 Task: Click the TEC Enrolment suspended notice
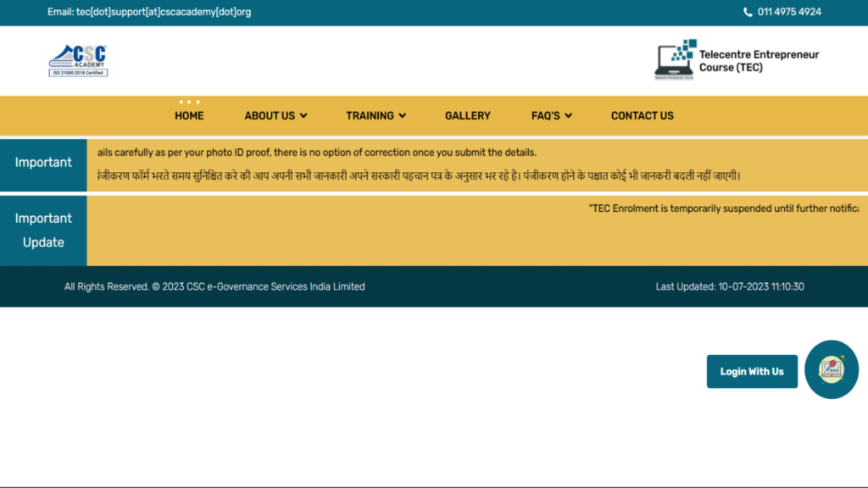724,208
